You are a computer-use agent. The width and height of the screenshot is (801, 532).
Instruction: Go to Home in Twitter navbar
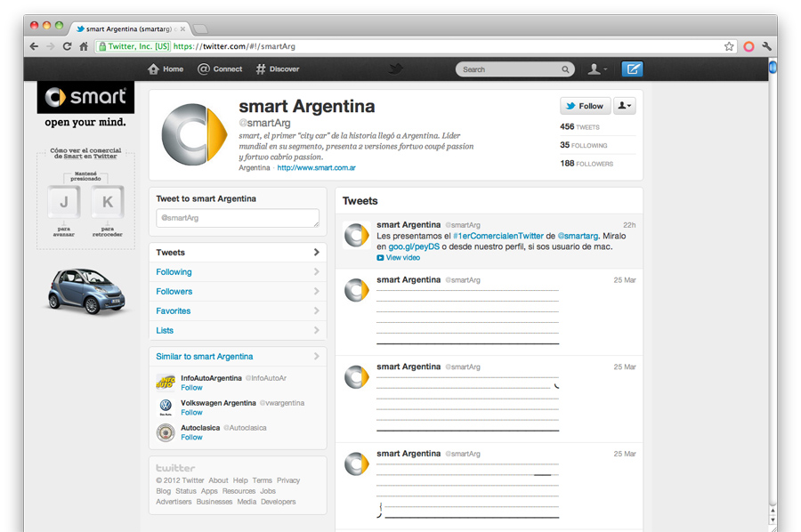166,69
